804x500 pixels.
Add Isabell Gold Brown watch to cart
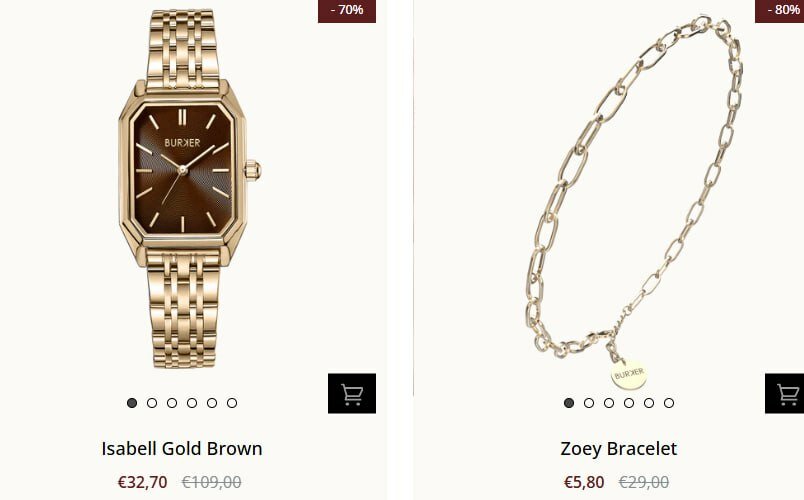352,393
